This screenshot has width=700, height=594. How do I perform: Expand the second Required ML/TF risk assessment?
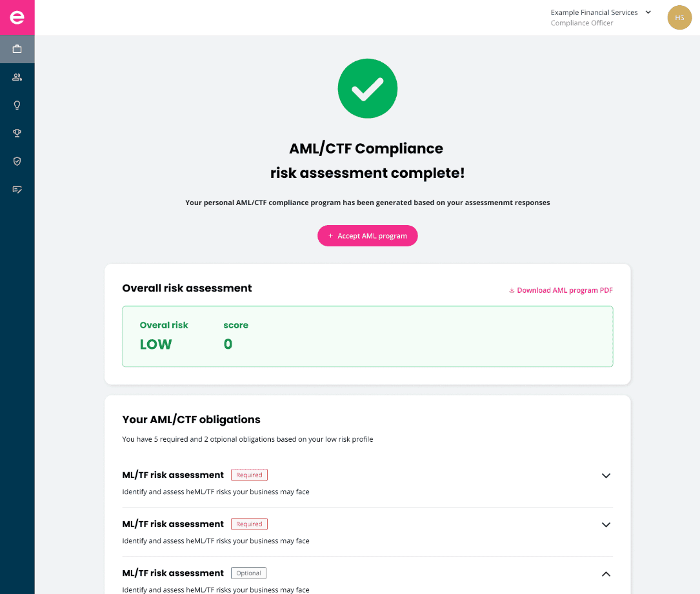606,525
